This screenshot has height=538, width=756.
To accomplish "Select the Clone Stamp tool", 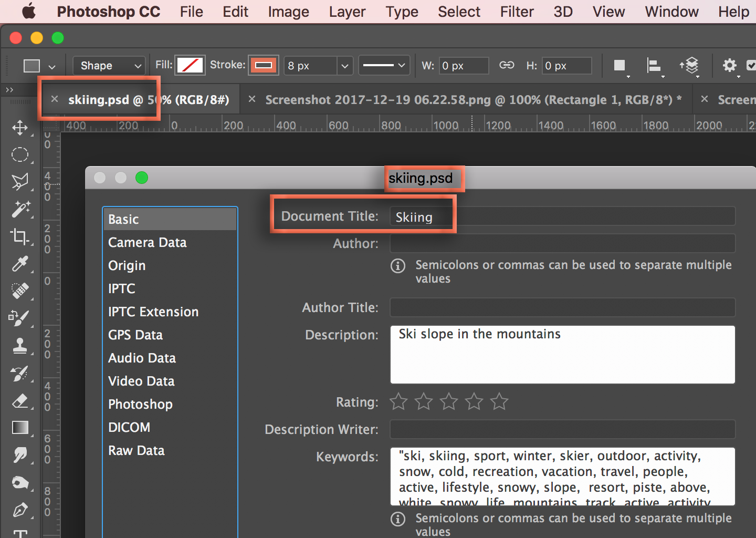I will coord(20,346).
